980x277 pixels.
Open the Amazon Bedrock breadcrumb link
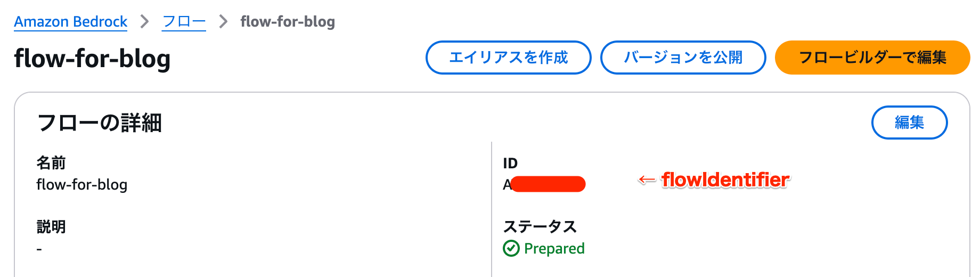click(x=71, y=22)
